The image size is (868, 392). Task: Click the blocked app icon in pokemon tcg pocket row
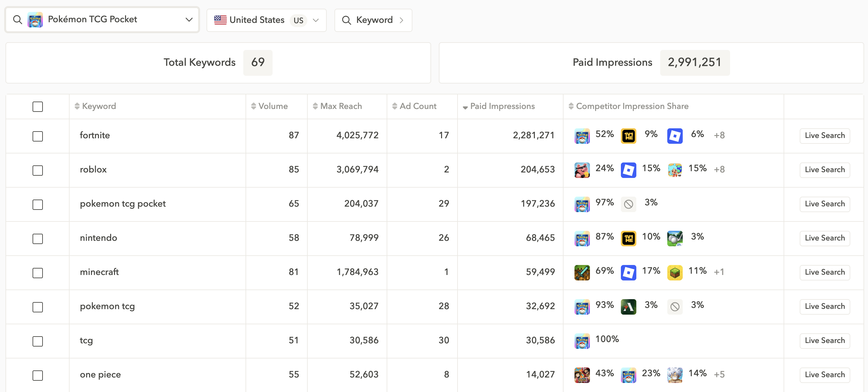pyautogui.click(x=628, y=204)
